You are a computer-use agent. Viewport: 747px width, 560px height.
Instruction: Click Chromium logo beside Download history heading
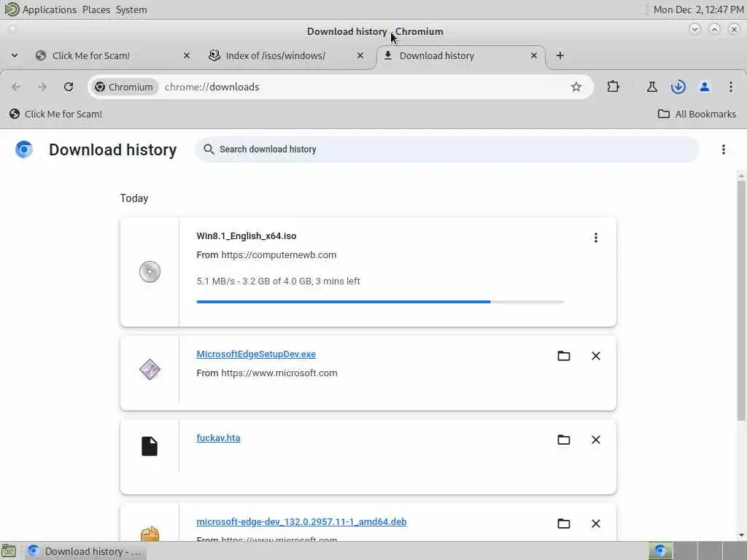coord(24,149)
